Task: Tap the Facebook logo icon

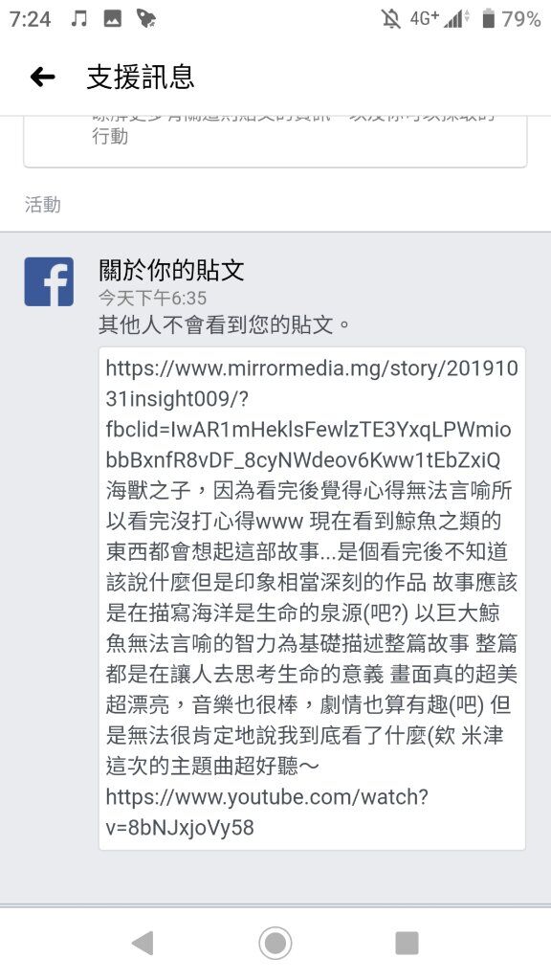Action: (x=49, y=282)
